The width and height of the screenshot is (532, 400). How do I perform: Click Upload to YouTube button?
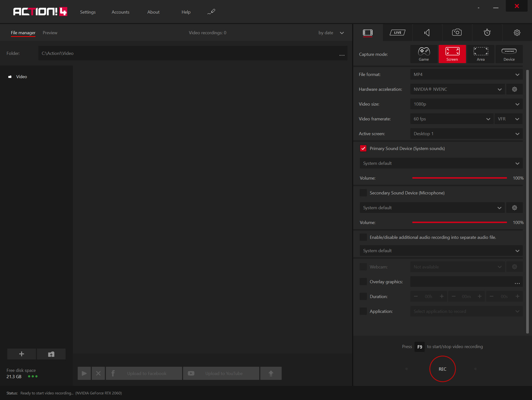(x=221, y=373)
